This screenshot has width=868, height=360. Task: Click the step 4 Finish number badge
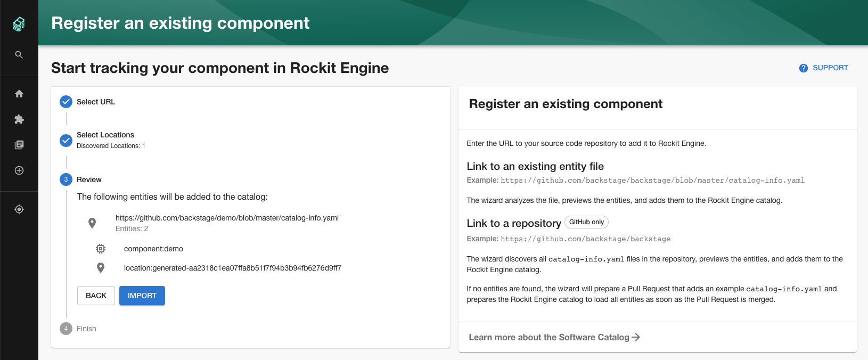[x=66, y=329]
